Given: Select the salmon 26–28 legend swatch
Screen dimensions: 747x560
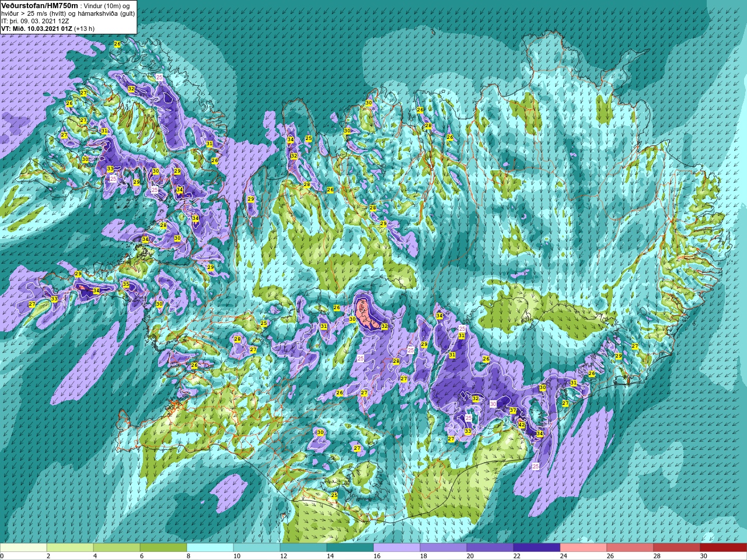Looking at the screenshot, I should tap(630, 548).
